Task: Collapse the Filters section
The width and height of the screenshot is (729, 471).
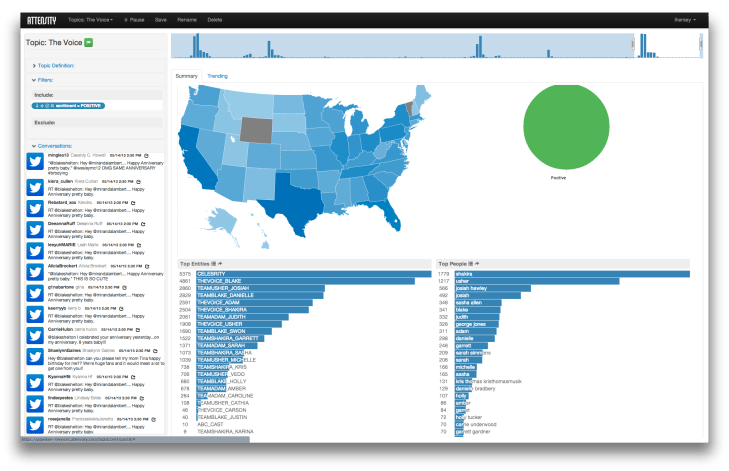Action: tap(46, 79)
